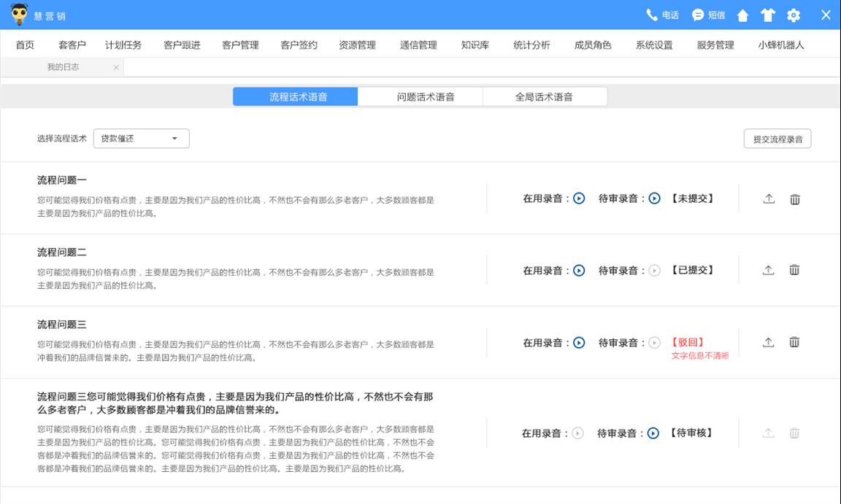Open 客户签约 menu
The width and height of the screenshot is (841, 504).
[299, 45]
